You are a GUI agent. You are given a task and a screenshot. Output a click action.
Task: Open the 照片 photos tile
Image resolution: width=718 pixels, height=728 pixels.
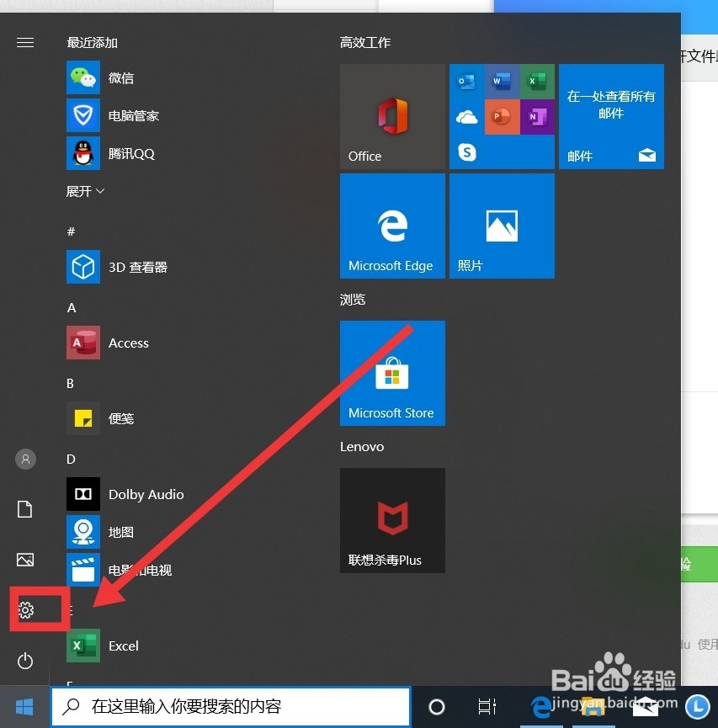tap(502, 226)
